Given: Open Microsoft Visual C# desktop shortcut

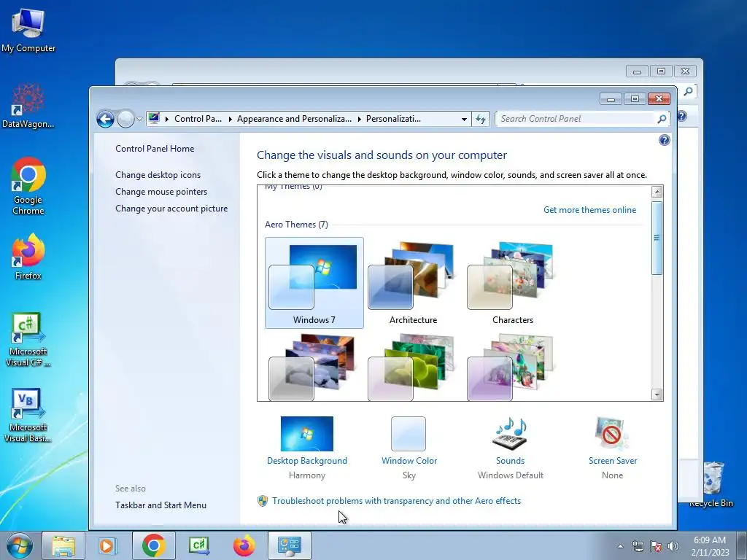Looking at the screenshot, I should click(x=28, y=340).
